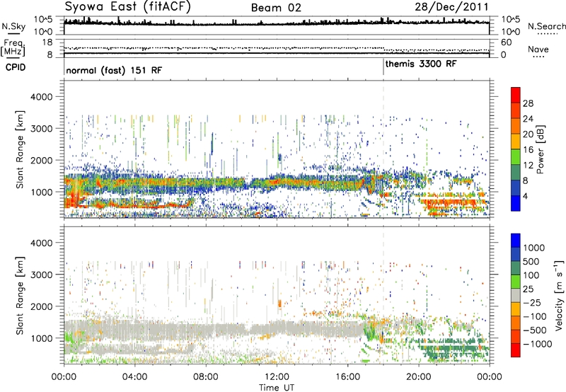Viewport: 566px width, 392px height.
Task: Select the 'Freq. [MHz]' axis label
Action: click(13, 48)
